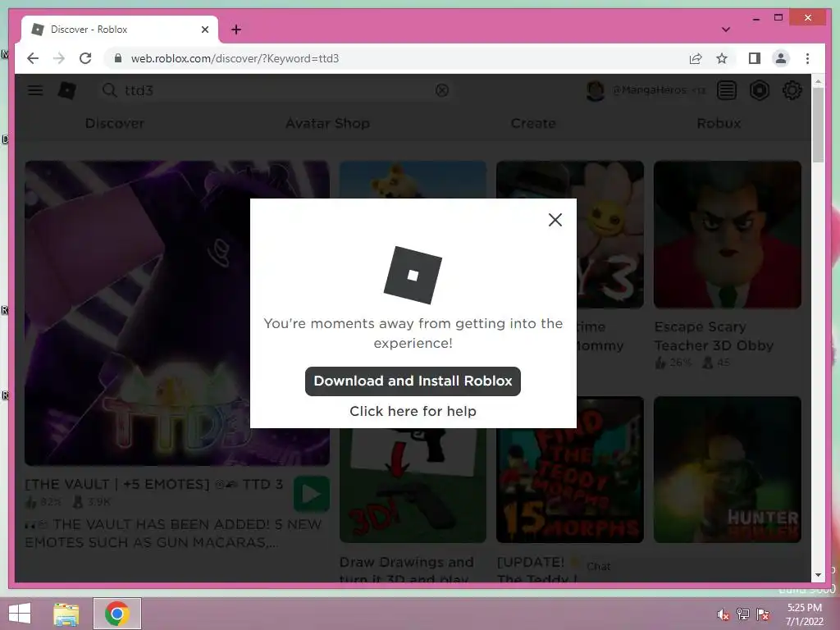Go to the Avatar Shop tab
This screenshot has height=630, width=840.
point(327,123)
